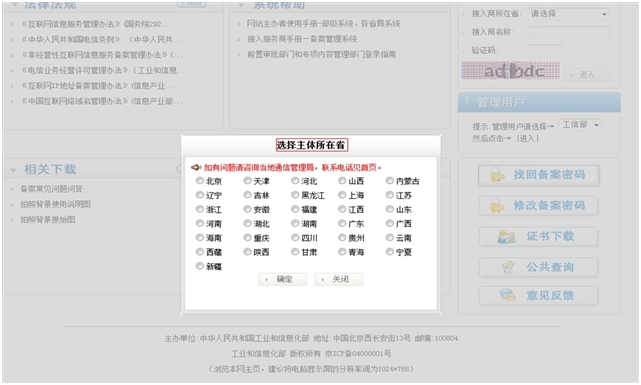Pick 海南 in the province list
Viewport: 641px width, 385px height.
[x=199, y=237]
